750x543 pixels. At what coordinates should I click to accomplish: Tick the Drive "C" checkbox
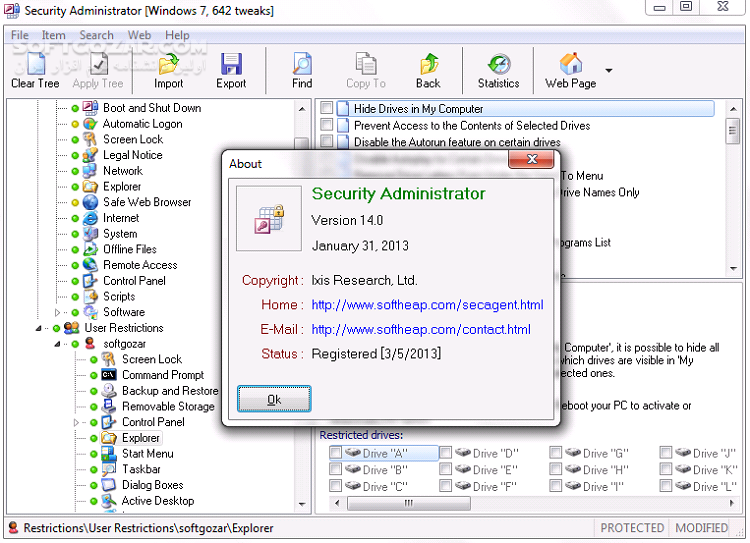(x=336, y=486)
